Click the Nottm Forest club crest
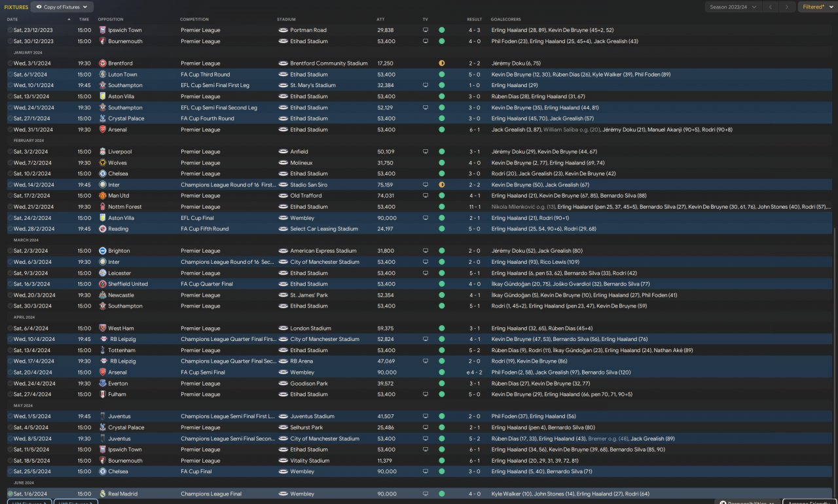Image resolution: width=838 pixels, height=504 pixels. [x=103, y=207]
